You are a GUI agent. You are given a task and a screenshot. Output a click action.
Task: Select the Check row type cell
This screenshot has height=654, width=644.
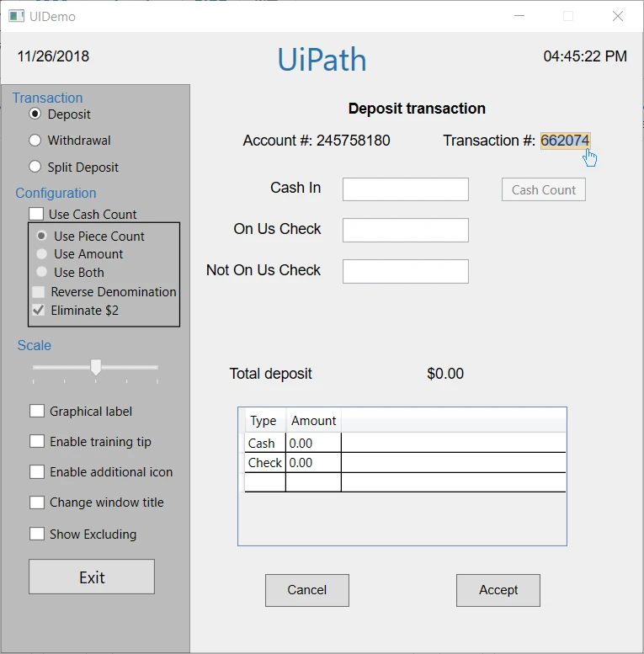[265, 463]
